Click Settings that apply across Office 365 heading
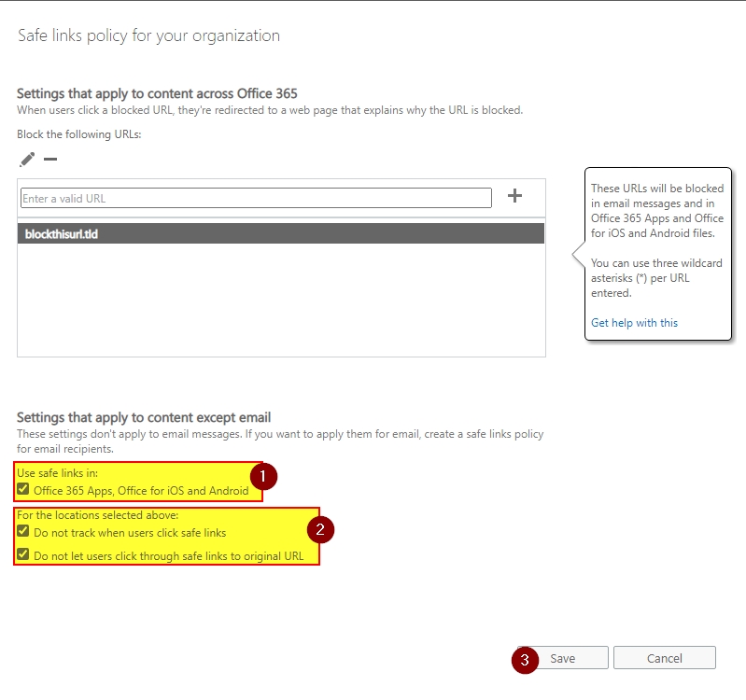The image size is (746, 700). [157, 93]
